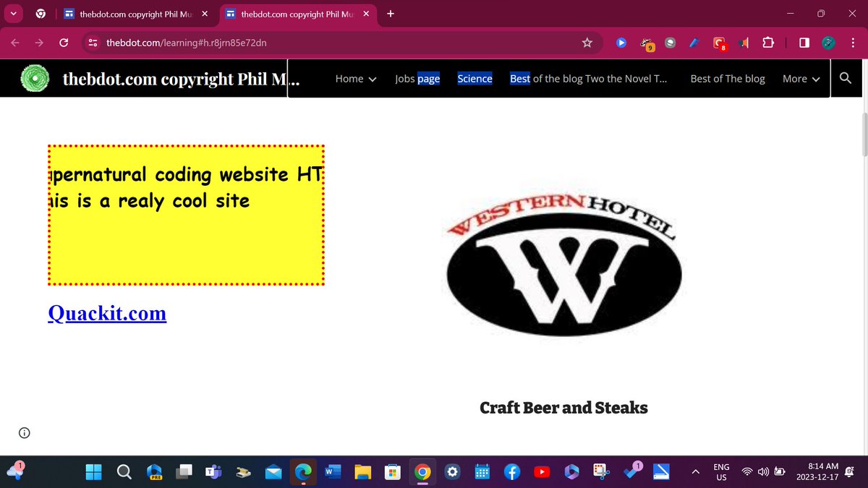This screenshot has width=868, height=488.
Task: Reload the current page
Action: point(64,43)
